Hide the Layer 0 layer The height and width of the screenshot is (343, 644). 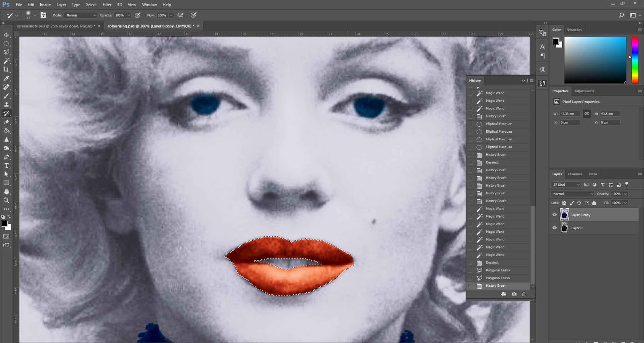click(554, 228)
